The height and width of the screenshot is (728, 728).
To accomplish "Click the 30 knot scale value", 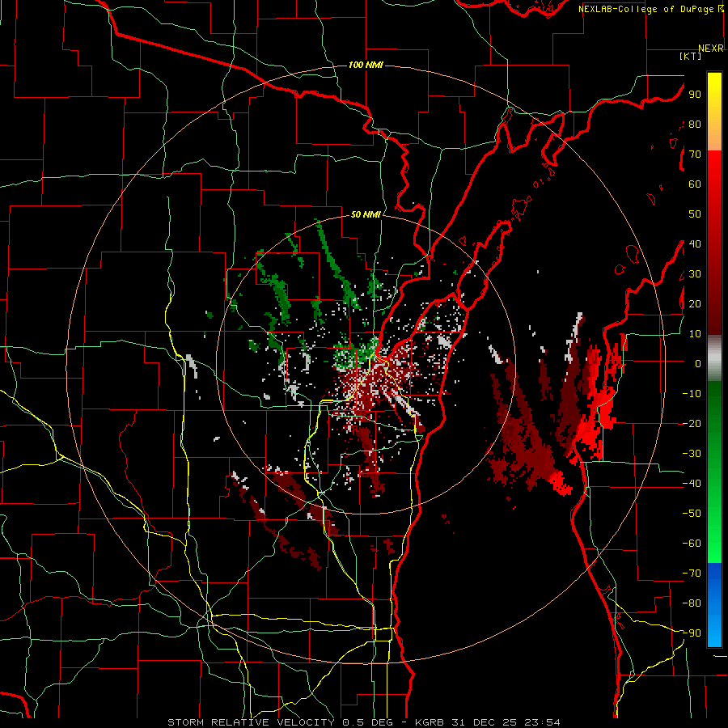I will coord(695,274).
